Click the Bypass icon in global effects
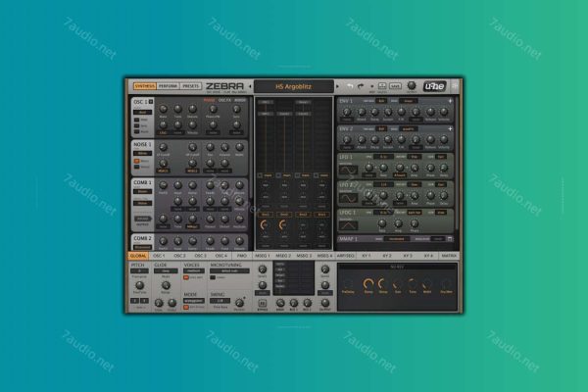 [263, 303]
